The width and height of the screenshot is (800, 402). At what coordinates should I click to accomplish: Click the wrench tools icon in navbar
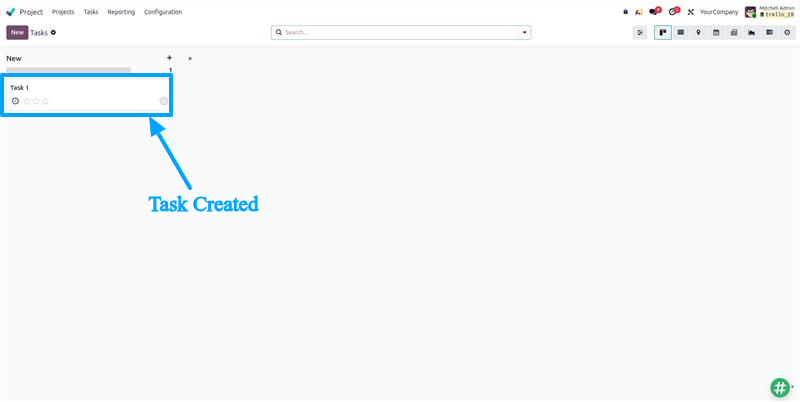[691, 12]
